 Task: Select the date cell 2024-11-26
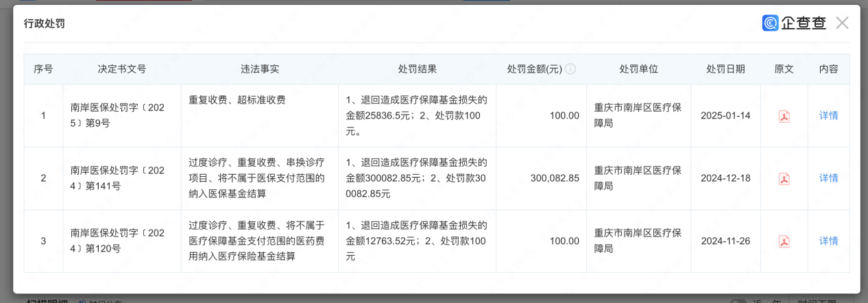tap(725, 241)
